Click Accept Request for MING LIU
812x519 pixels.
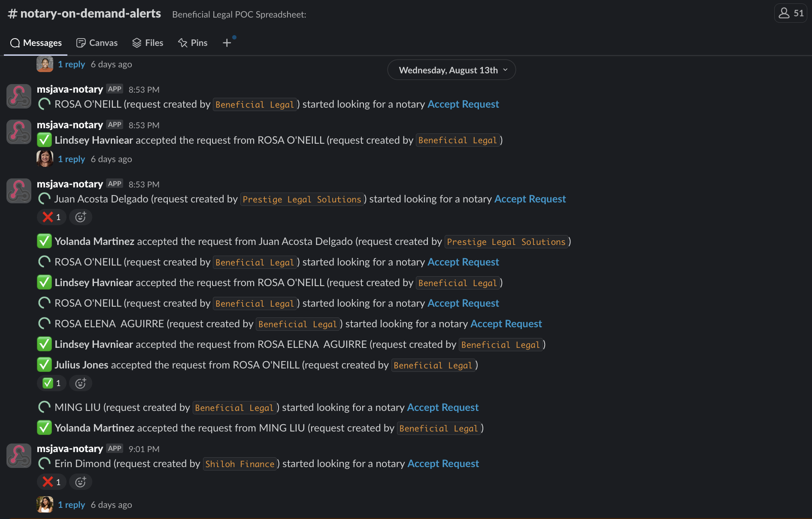442,407
